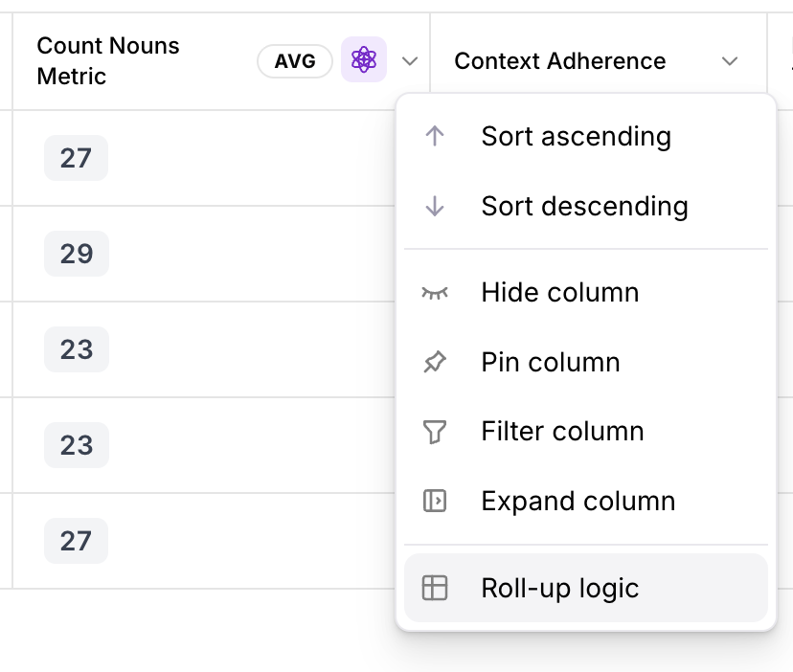The width and height of the screenshot is (793, 672).
Task: Pin the Context Adherence column
Action: (551, 362)
